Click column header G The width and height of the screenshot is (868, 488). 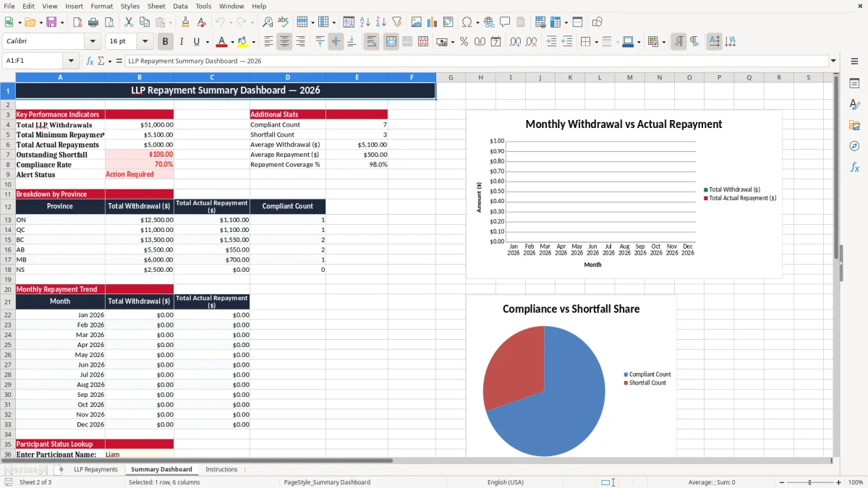tap(451, 77)
